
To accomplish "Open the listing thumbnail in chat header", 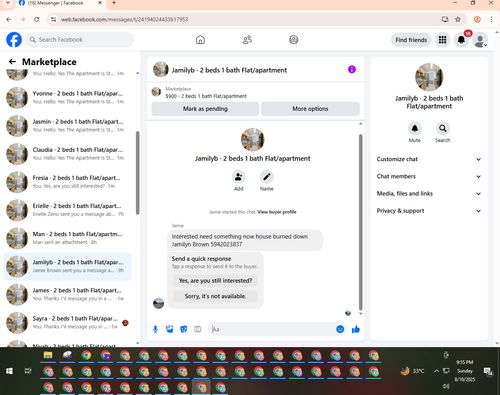I will 161,69.
